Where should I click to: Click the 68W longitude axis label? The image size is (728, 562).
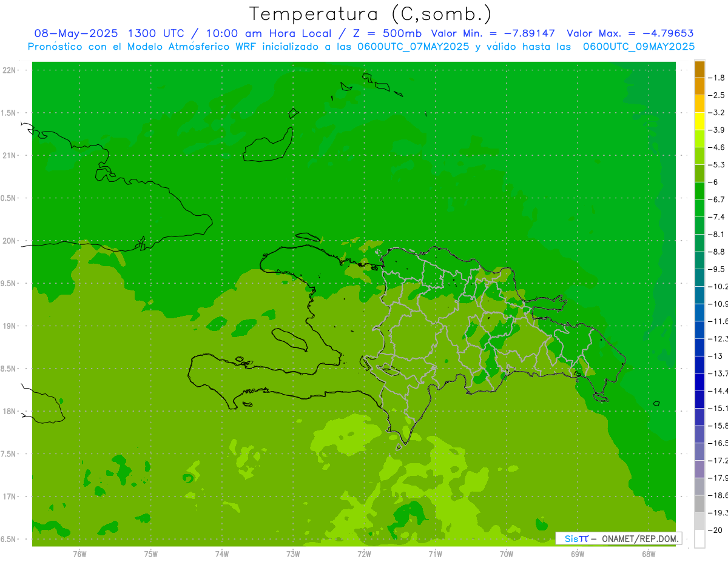649,554
